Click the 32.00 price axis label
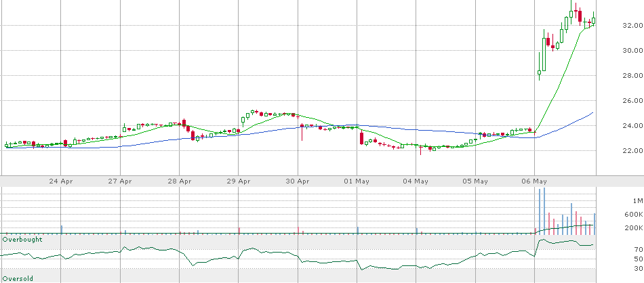 632,26
